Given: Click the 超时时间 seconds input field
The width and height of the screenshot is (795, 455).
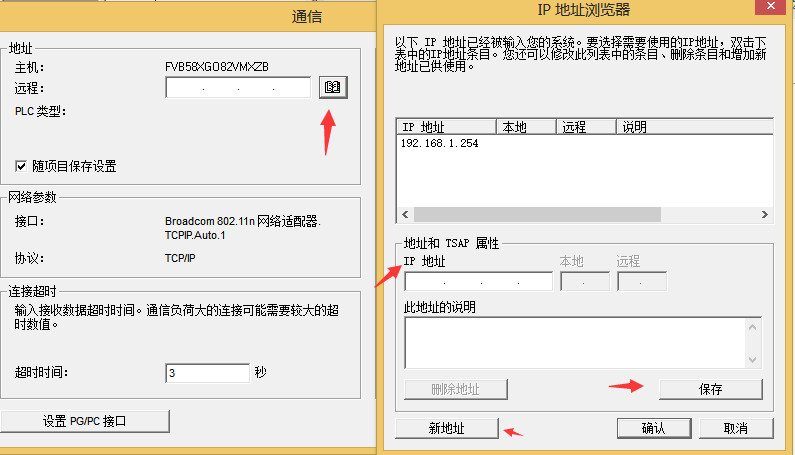Looking at the screenshot, I should tap(207, 373).
